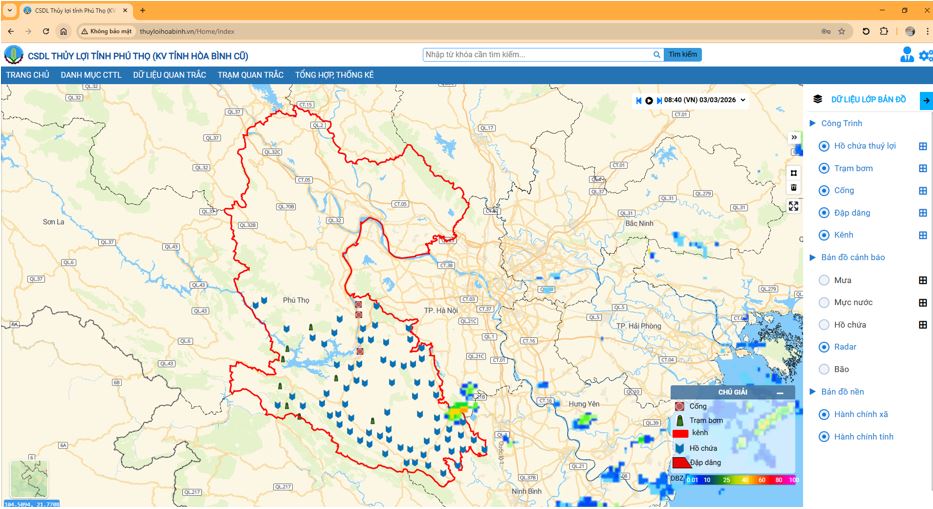Screen dimensions: 933x509
Task: Go to the TRANG CHỦ menu
Action: pos(27,75)
